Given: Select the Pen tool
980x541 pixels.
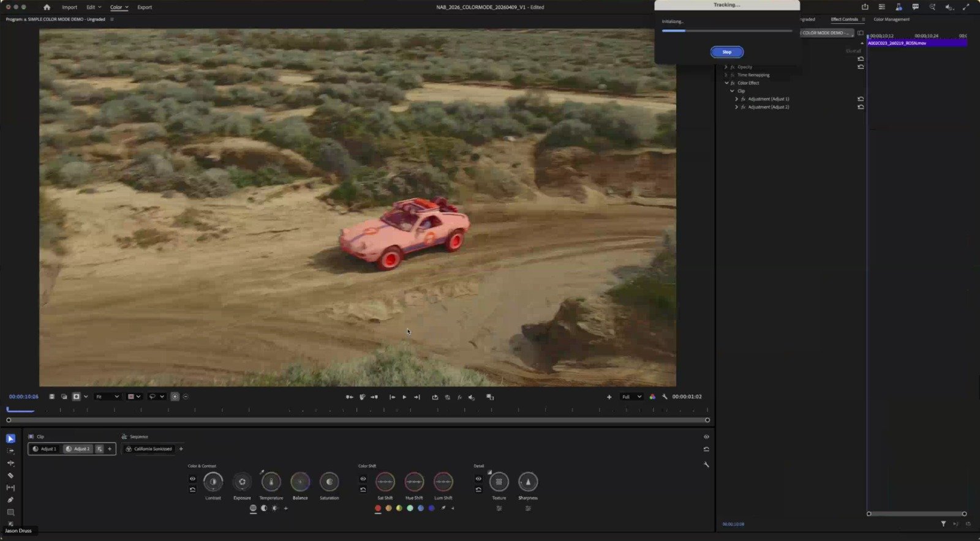Looking at the screenshot, I should click(10, 500).
